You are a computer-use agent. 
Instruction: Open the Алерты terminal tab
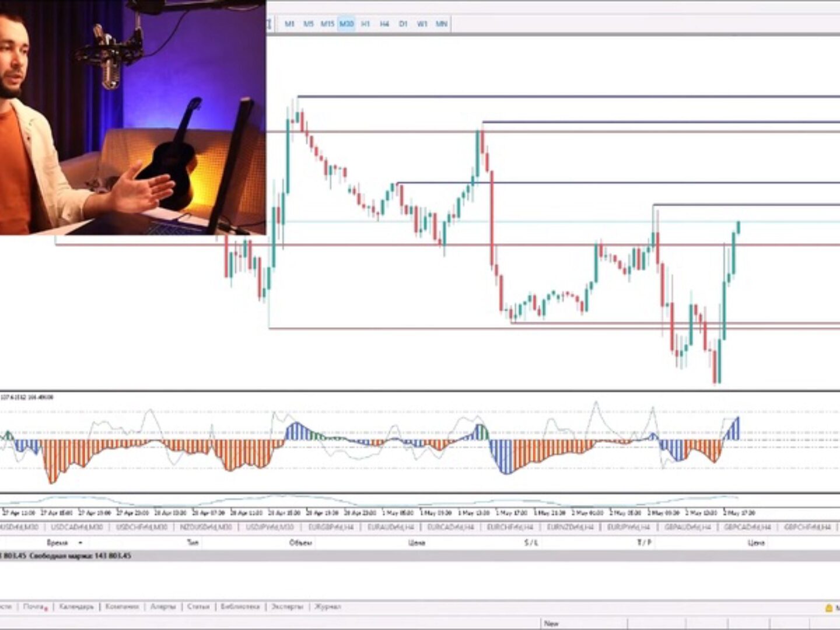[x=163, y=607]
